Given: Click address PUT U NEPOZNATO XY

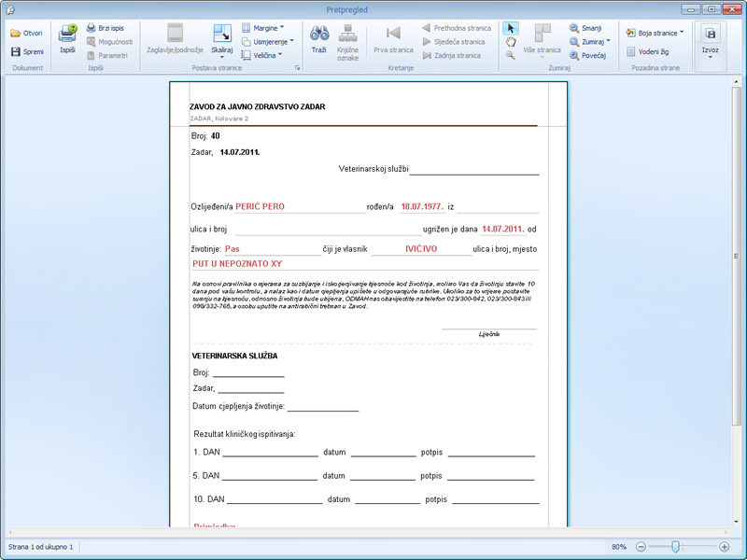Looking at the screenshot, I should (x=237, y=264).
